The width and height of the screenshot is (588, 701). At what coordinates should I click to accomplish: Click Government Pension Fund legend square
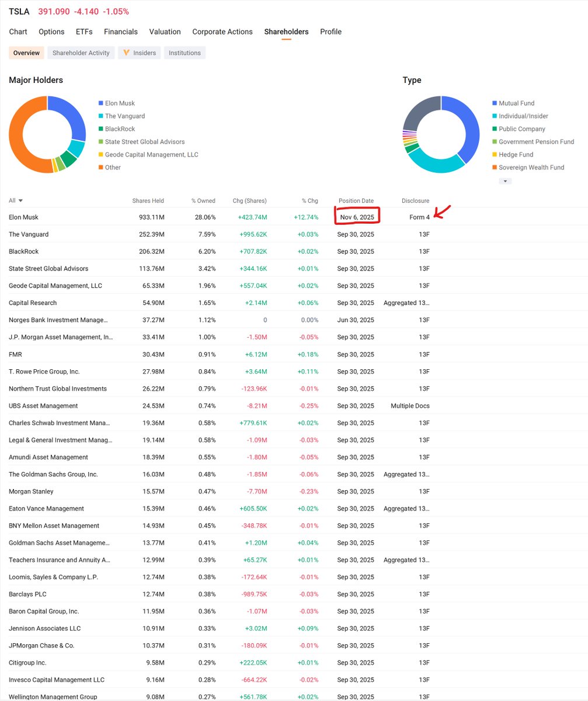pos(495,142)
